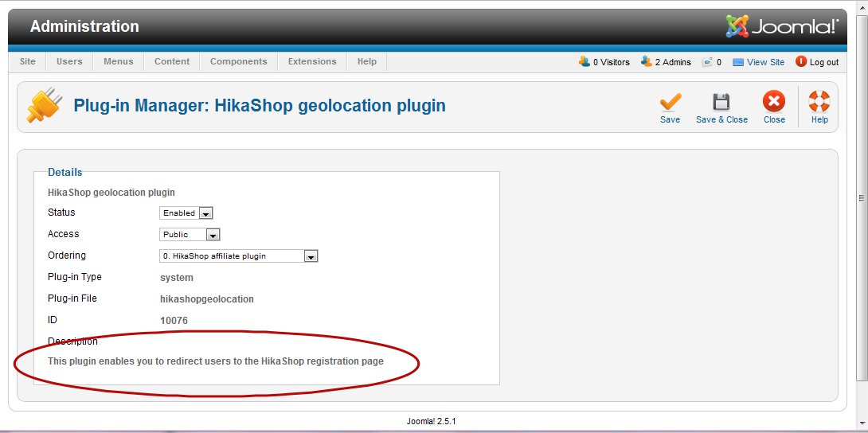Click the 0 Visitors people icon
Viewport: 868px width, 433px height.
pyautogui.click(x=584, y=61)
